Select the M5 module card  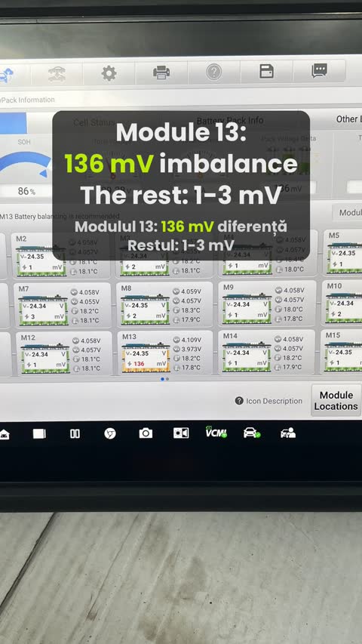[x=342, y=251]
